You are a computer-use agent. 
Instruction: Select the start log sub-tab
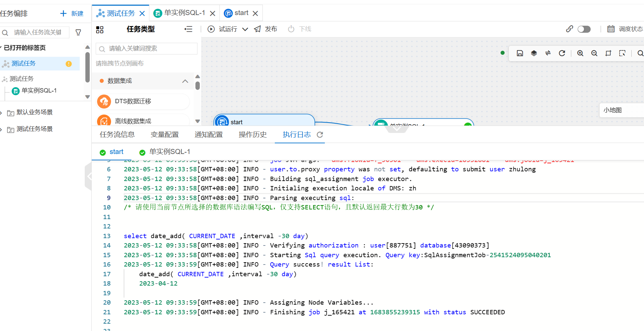click(112, 152)
